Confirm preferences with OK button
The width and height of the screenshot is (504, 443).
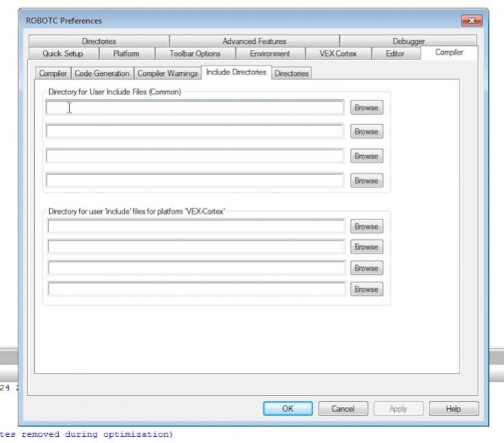click(288, 408)
